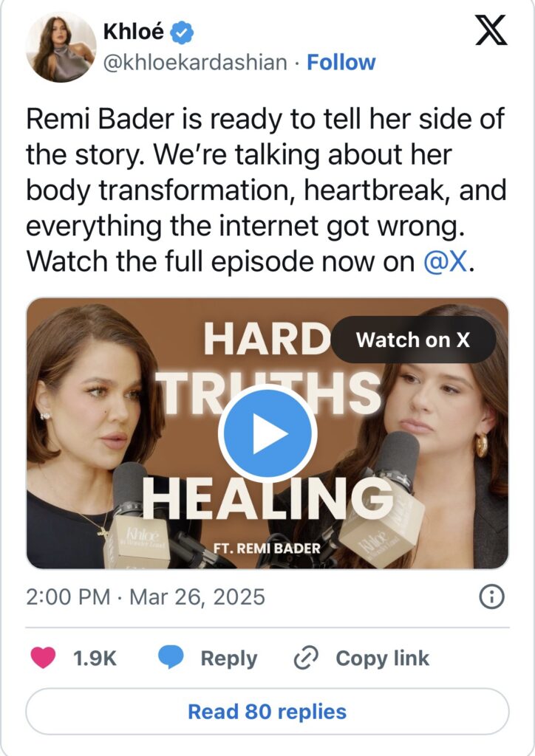Click the blue verified badge
Viewport: 535px width, 756px height.
coord(183,32)
